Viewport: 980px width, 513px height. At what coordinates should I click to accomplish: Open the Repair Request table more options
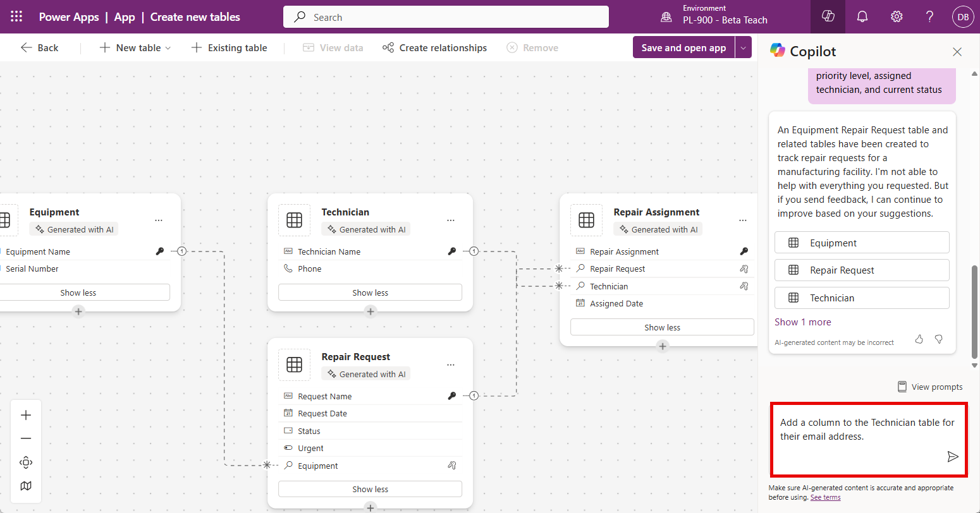point(451,365)
